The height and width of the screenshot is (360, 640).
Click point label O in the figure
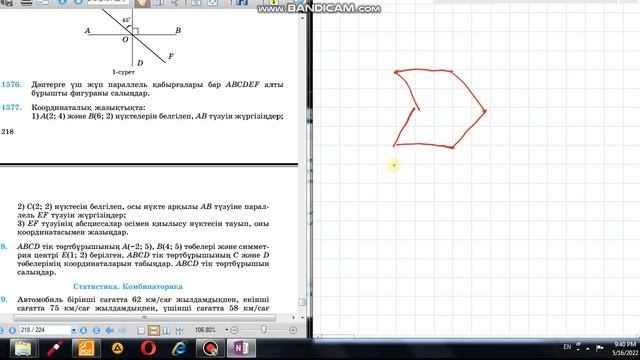pyautogui.click(x=125, y=39)
